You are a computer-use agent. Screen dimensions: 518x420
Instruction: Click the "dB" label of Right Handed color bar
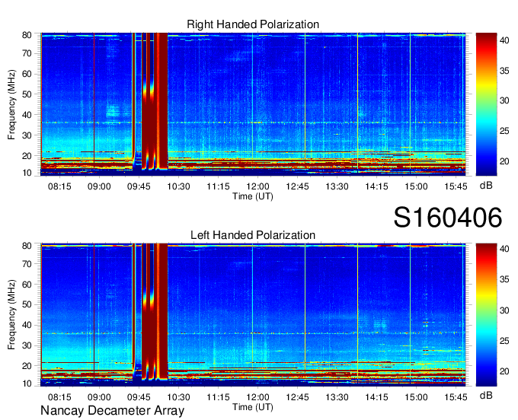pos(486,186)
